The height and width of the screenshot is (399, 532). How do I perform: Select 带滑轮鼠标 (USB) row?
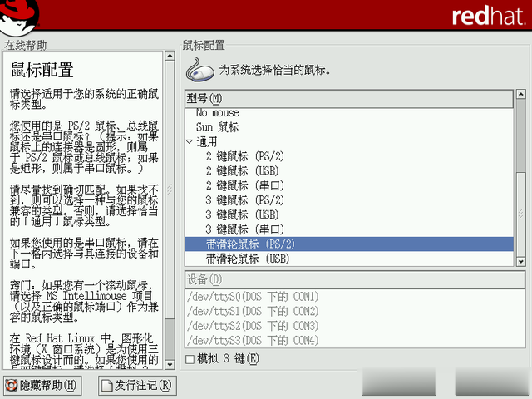pos(349,259)
